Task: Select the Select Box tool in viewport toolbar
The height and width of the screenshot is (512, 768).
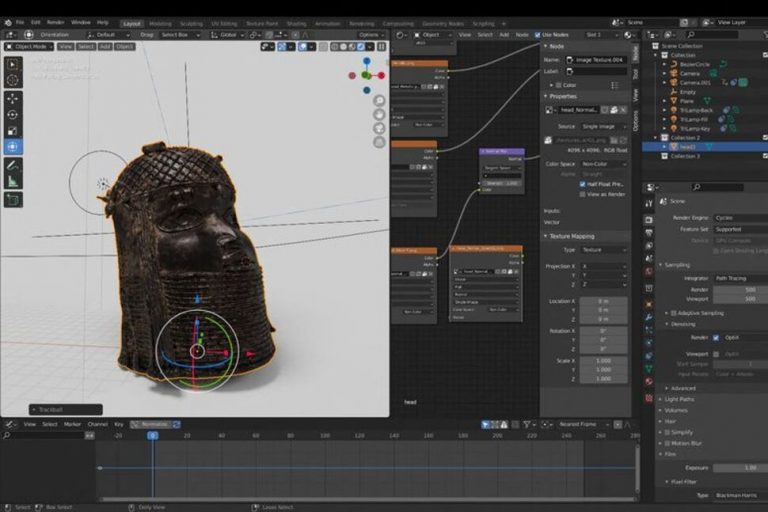Action: tap(13, 64)
